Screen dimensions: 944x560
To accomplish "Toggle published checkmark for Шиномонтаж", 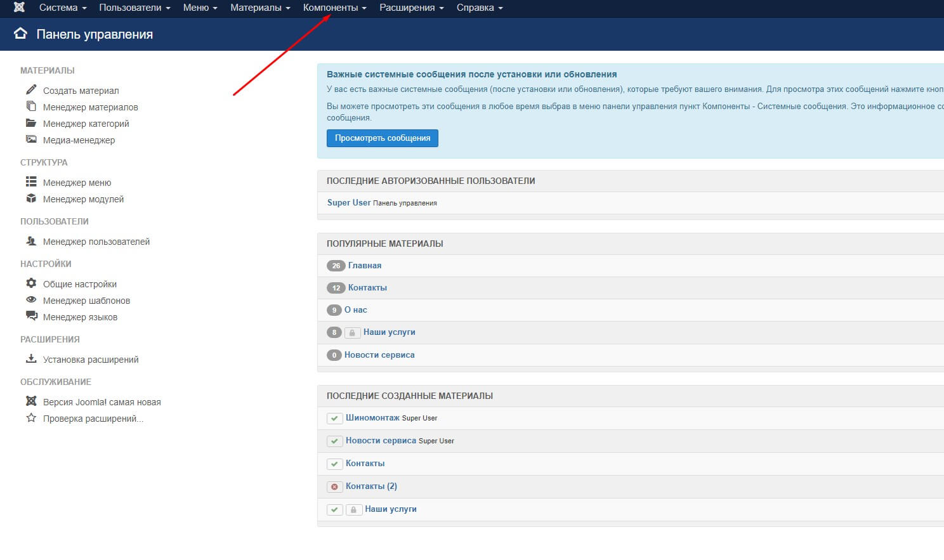I will (x=334, y=419).
